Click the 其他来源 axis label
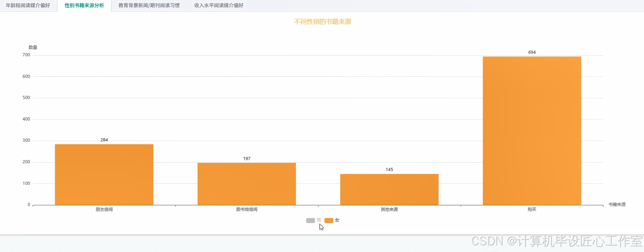The width and height of the screenshot is (644, 252). pyautogui.click(x=389, y=210)
